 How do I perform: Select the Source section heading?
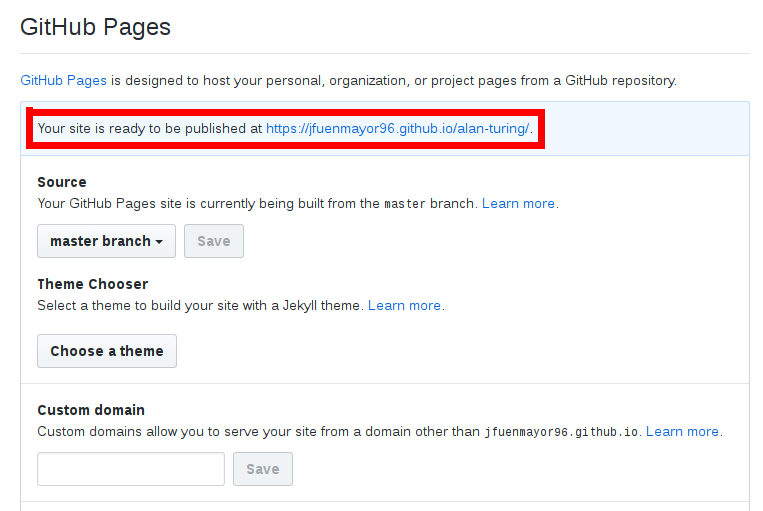[62, 182]
